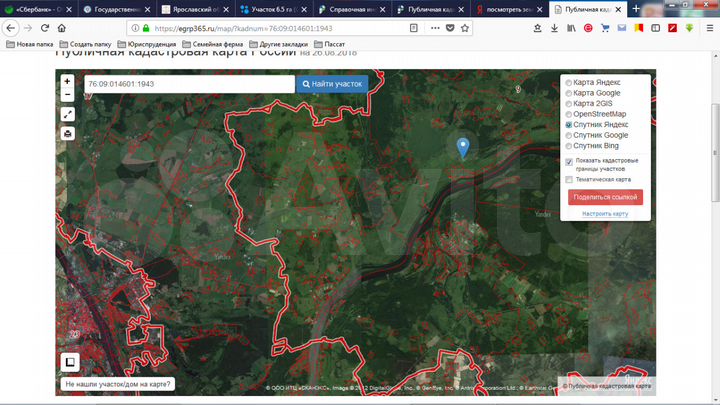This screenshot has height=405, width=720.
Task: Close the Ярославский tab
Action: [225, 9]
